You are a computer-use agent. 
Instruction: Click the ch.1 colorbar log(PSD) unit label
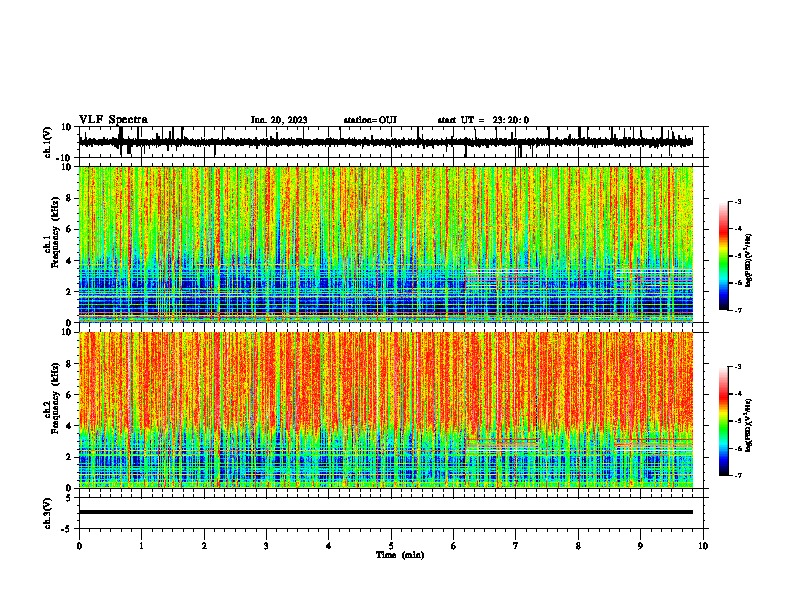749,261
